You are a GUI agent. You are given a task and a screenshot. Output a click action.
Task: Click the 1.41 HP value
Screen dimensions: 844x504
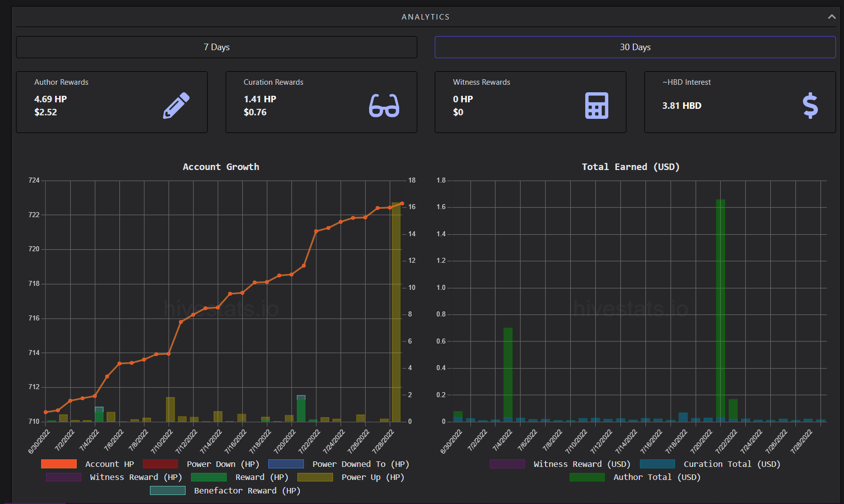[260, 99]
